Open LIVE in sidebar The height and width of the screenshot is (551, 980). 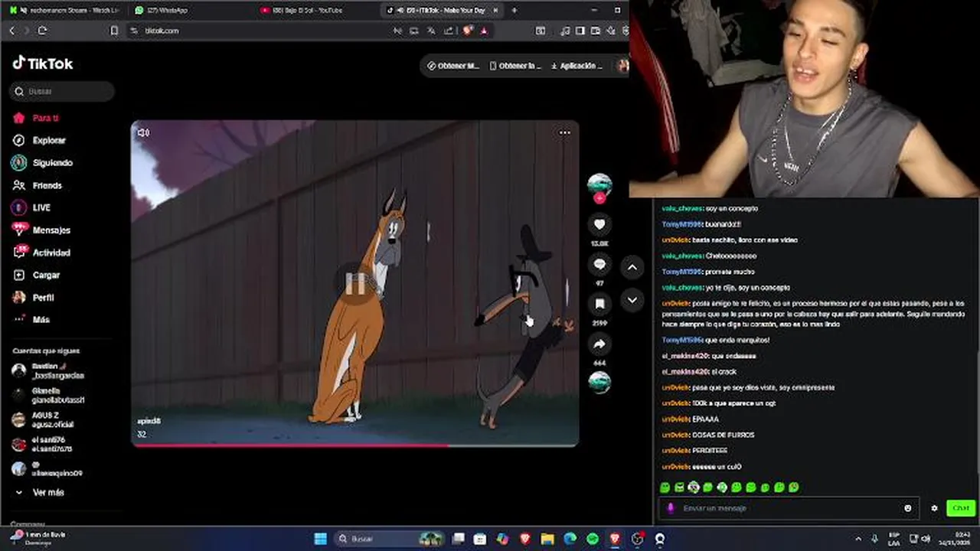[31, 207]
